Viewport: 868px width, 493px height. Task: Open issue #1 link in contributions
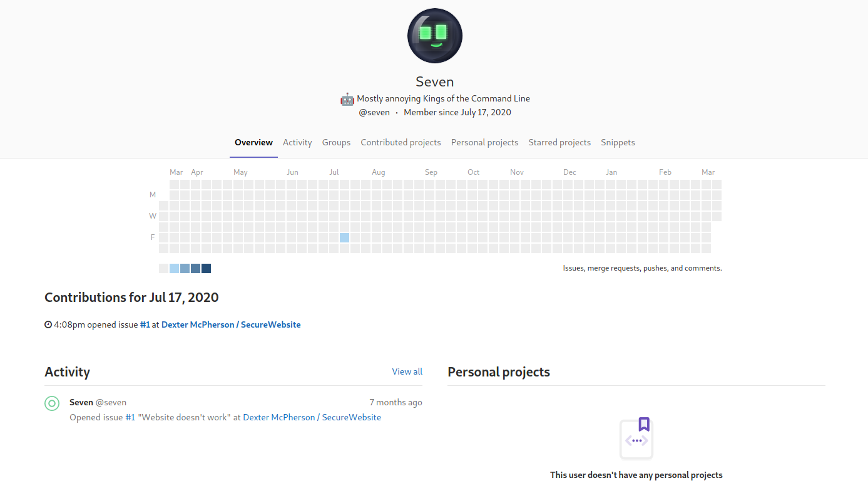[145, 324]
